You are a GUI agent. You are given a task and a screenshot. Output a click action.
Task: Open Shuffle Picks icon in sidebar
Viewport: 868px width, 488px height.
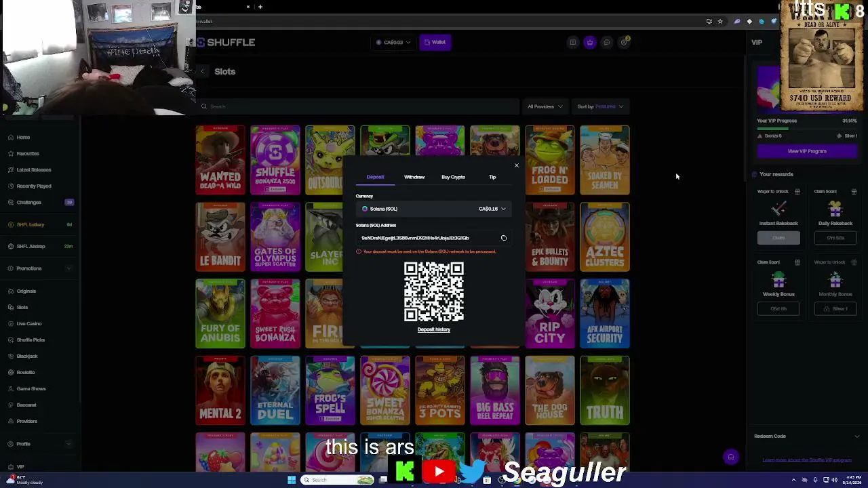pos(11,340)
